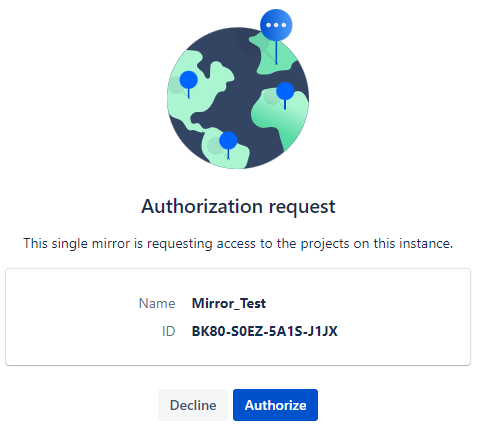This screenshot has height=424, width=478.
Task: Click the ID field label
Action: 169,331
